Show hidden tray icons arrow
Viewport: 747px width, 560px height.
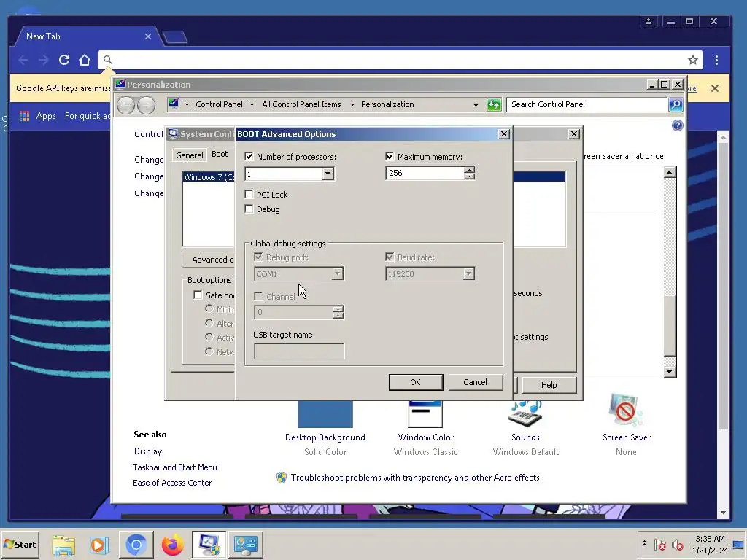(x=645, y=543)
